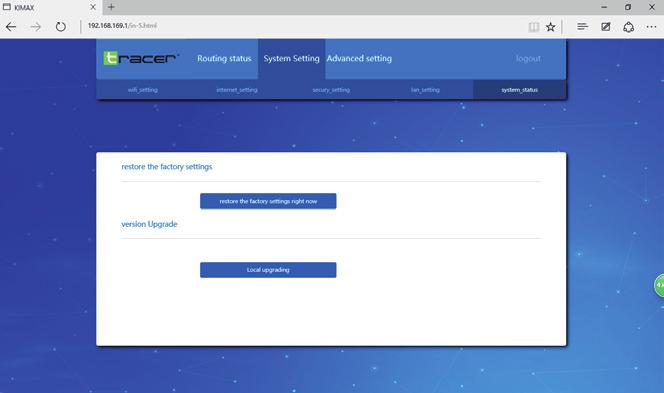Reload the page with refresh icon
The image size is (664, 393).
point(61,27)
